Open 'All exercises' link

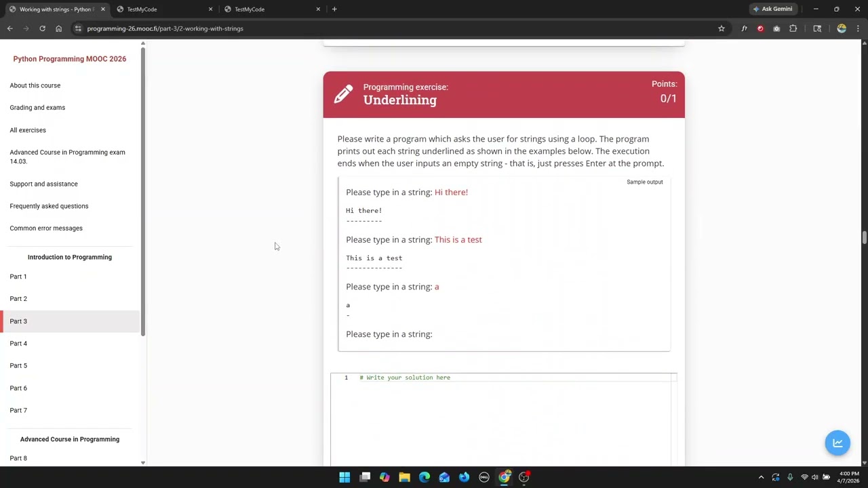(28, 130)
